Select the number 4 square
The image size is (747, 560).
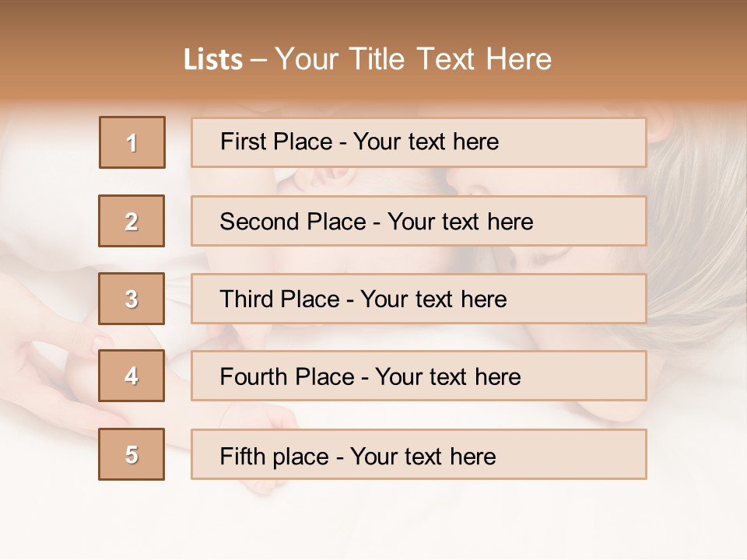132,376
